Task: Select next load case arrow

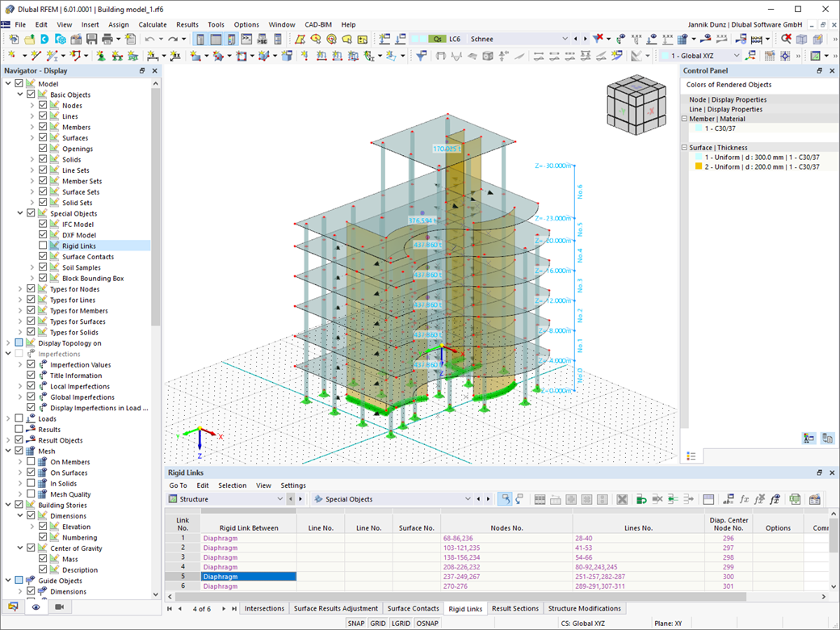Action: [585, 39]
